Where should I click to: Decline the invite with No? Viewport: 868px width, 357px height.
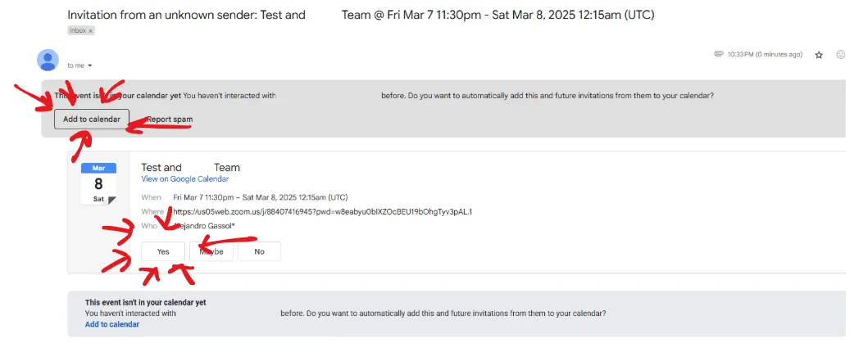tap(260, 251)
